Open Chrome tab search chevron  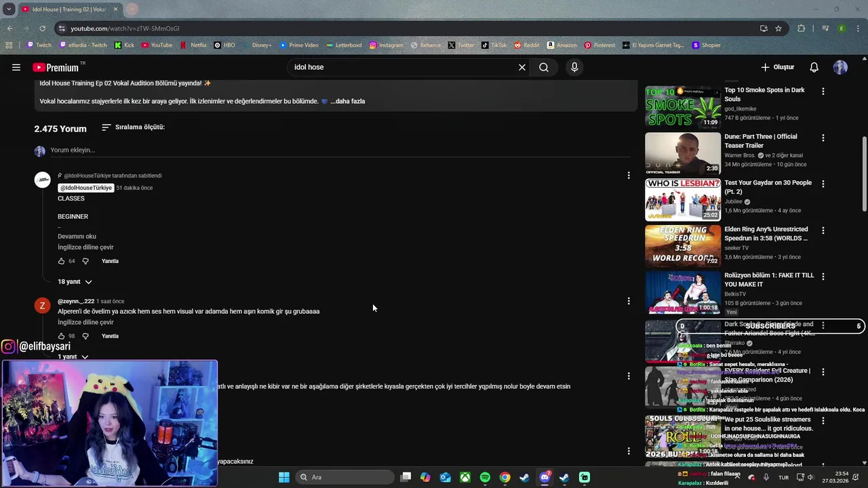tap(9, 9)
